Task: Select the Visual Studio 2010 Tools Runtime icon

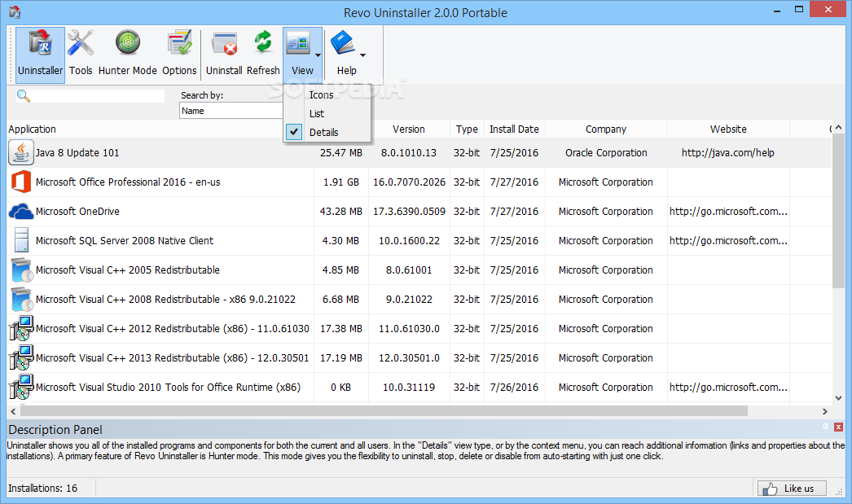Action: point(21,388)
